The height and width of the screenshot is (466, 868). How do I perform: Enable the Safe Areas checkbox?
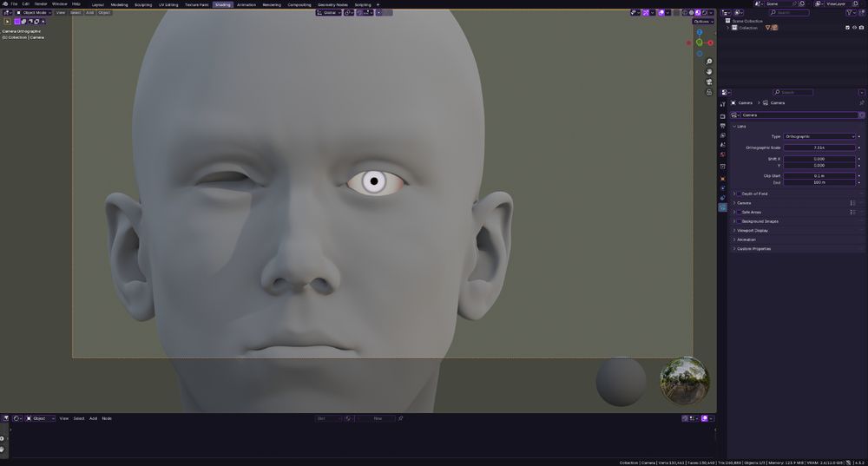coord(739,212)
